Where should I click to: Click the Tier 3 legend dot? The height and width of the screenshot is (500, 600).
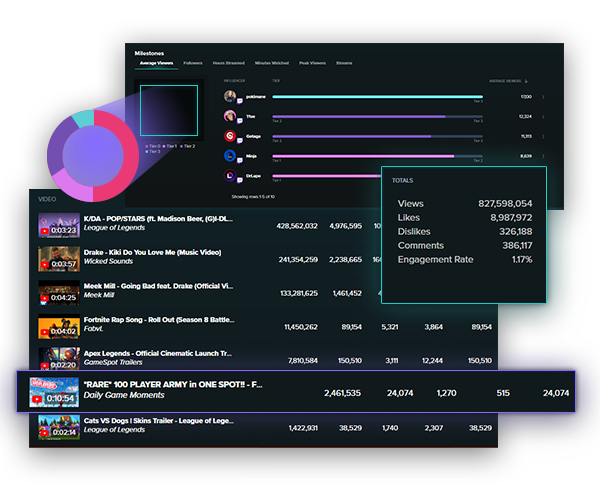click(147, 152)
